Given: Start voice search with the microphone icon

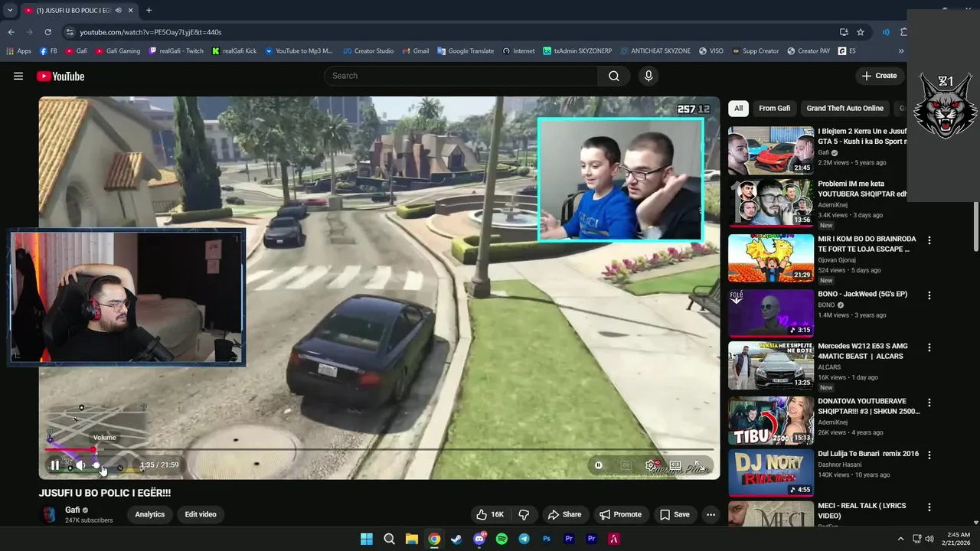Looking at the screenshot, I should coord(648,76).
